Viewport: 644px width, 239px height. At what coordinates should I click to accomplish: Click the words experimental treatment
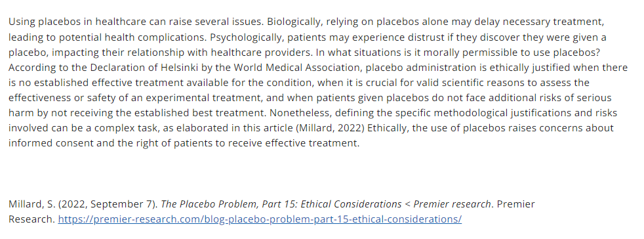tap(203, 98)
